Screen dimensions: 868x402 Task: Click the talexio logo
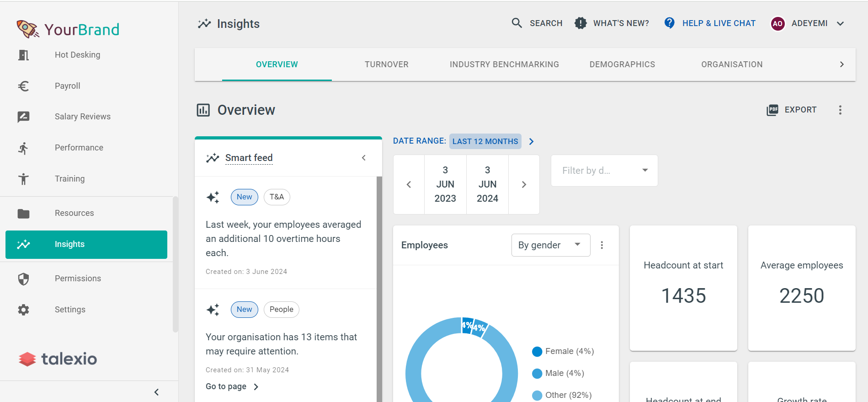tap(58, 359)
